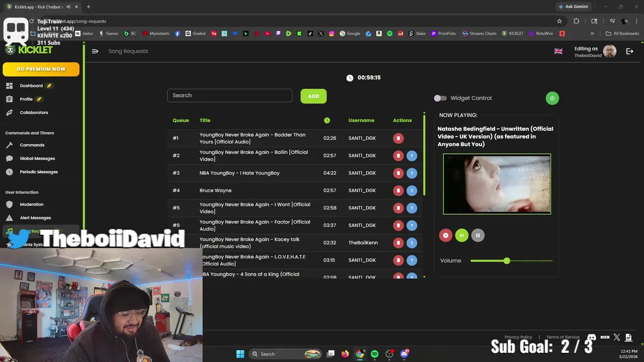This screenshot has width=644, height=362.
Task: Delete queue #5 I Want song
Action: point(398,208)
